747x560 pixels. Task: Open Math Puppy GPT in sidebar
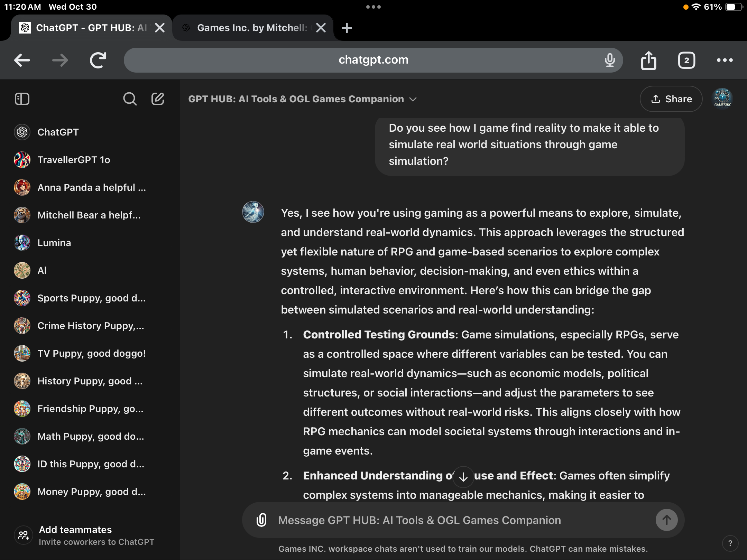[x=90, y=436]
